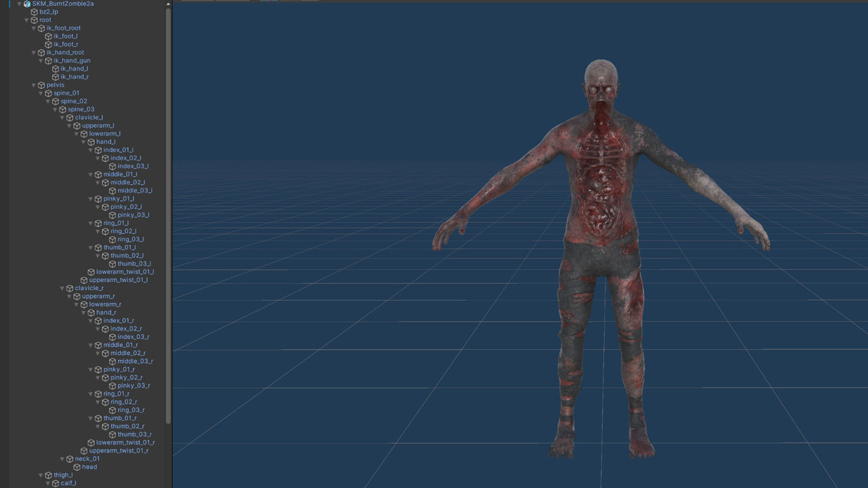Image resolution: width=868 pixels, height=488 pixels.
Task: Select the ik_hand_gun bone icon
Action: [x=48, y=60]
